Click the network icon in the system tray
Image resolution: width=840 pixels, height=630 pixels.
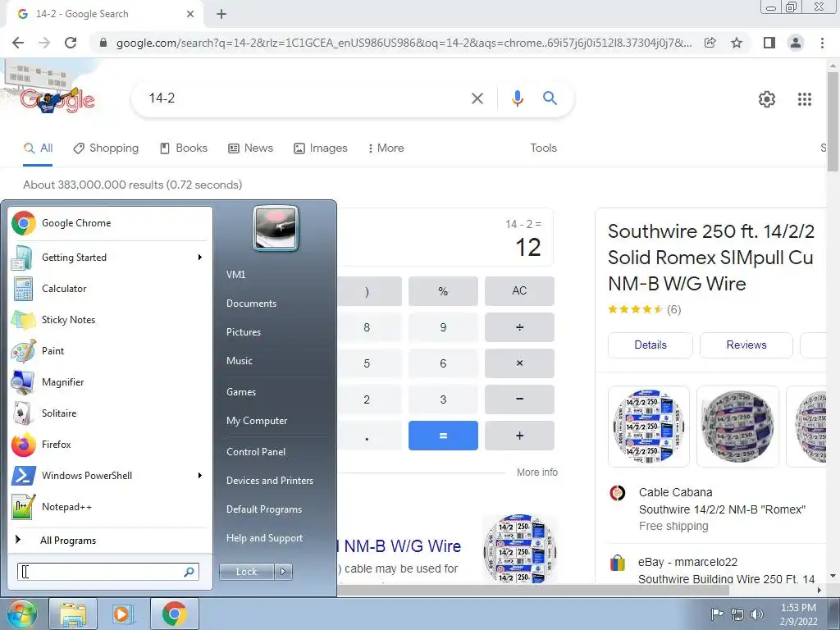click(x=737, y=614)
